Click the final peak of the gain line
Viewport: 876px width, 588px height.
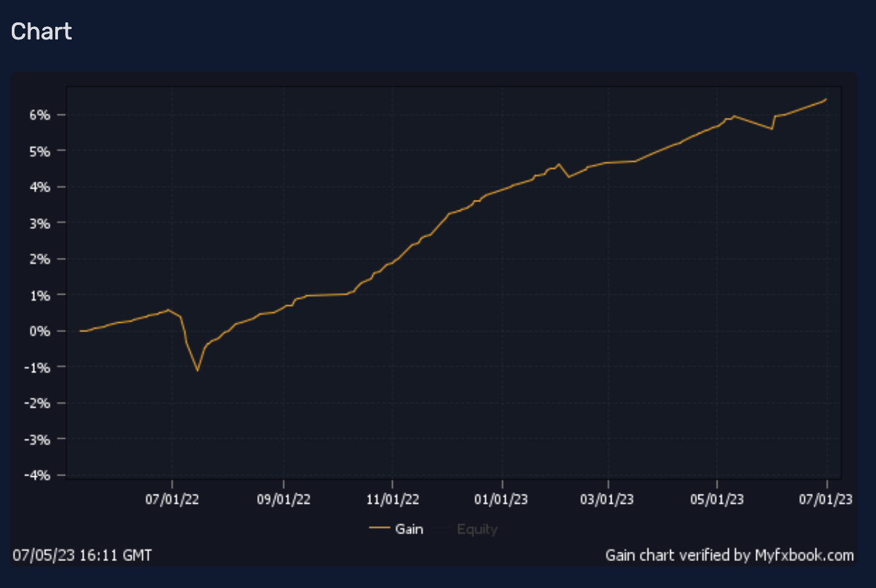point(825,99)
